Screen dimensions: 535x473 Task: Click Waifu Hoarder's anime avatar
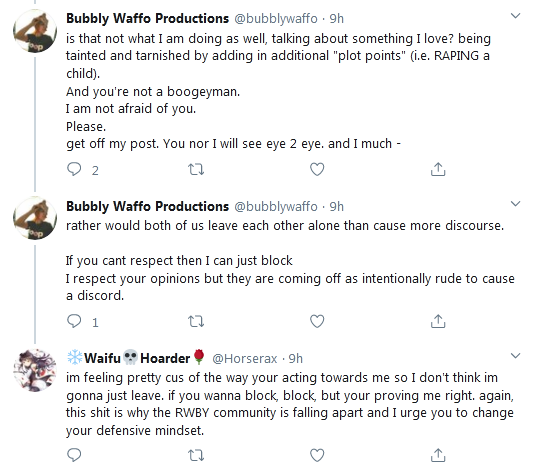[x=35, y=370]
